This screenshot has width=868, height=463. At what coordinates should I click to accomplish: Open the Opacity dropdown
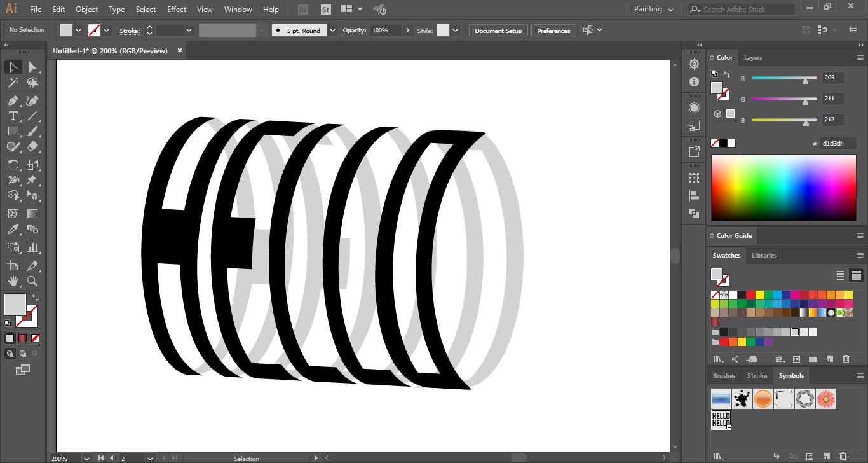(x=409, y=30)
